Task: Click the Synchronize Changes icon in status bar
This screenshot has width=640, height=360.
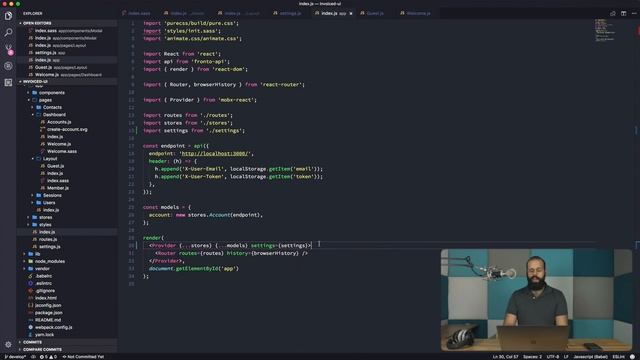Action: (33, 357)
